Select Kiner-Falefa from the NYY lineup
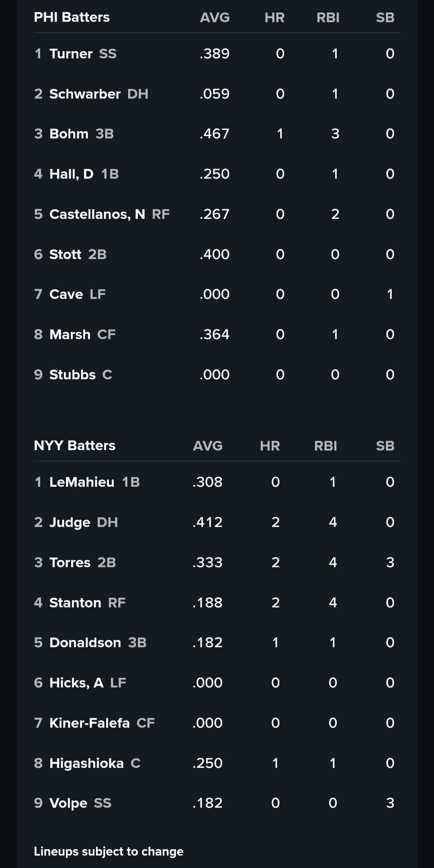 (x=89, y=723)
